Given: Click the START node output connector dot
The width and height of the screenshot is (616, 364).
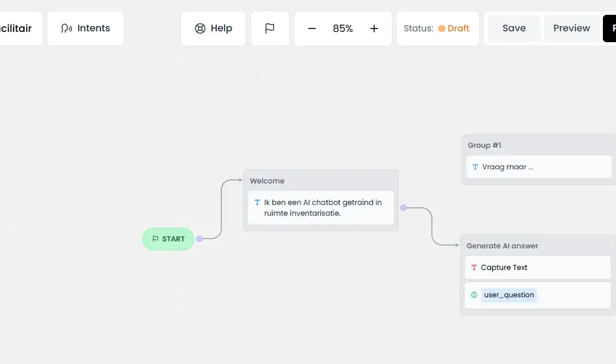Looking at the screenshot, I should [200, 239].
